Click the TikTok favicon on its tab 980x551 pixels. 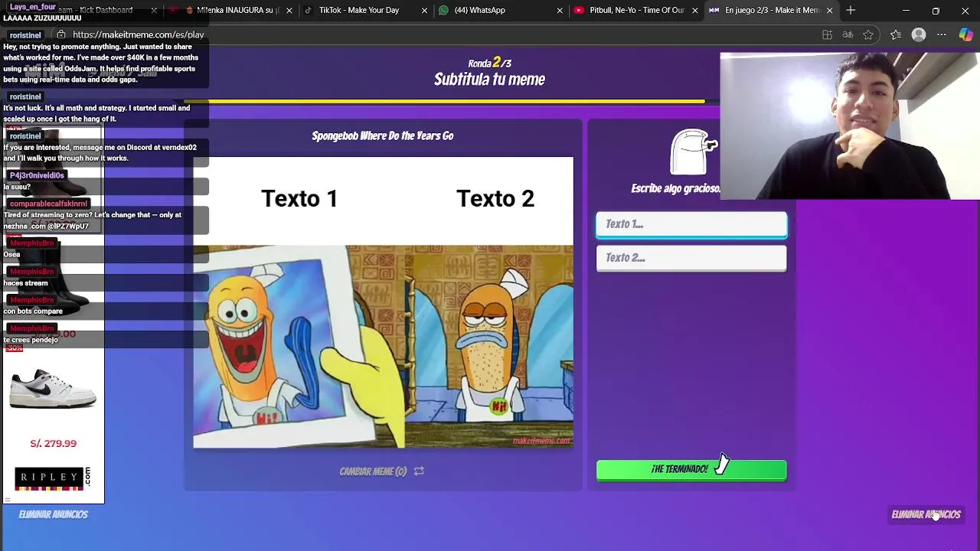pyautogui.click(x=308, y=10)
